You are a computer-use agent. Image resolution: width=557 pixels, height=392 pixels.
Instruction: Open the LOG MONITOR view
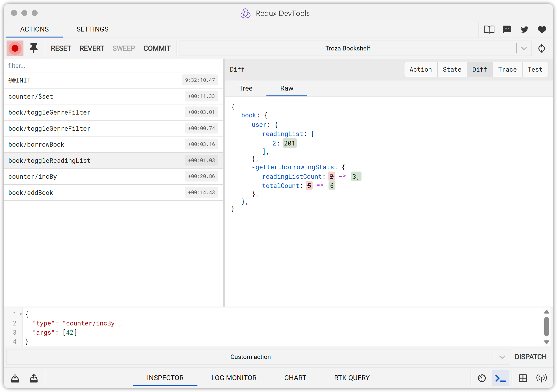[x=234, y=378]
